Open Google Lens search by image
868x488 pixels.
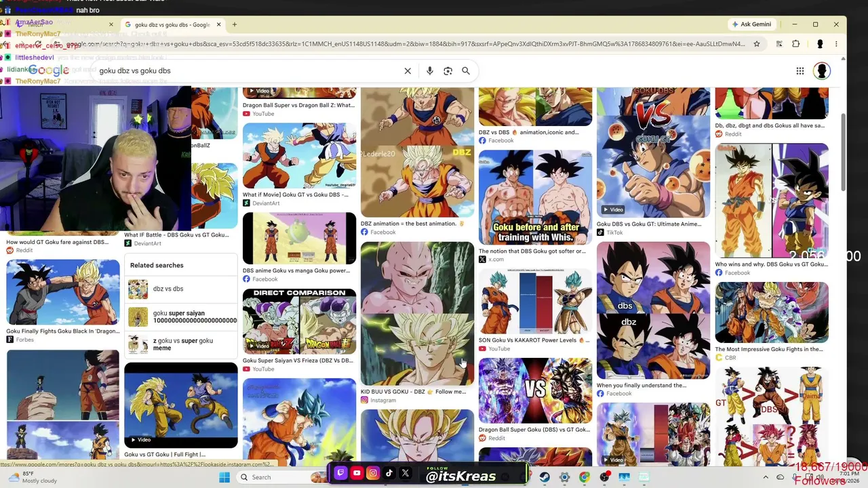pyautogui.click(x=448, y=70)
